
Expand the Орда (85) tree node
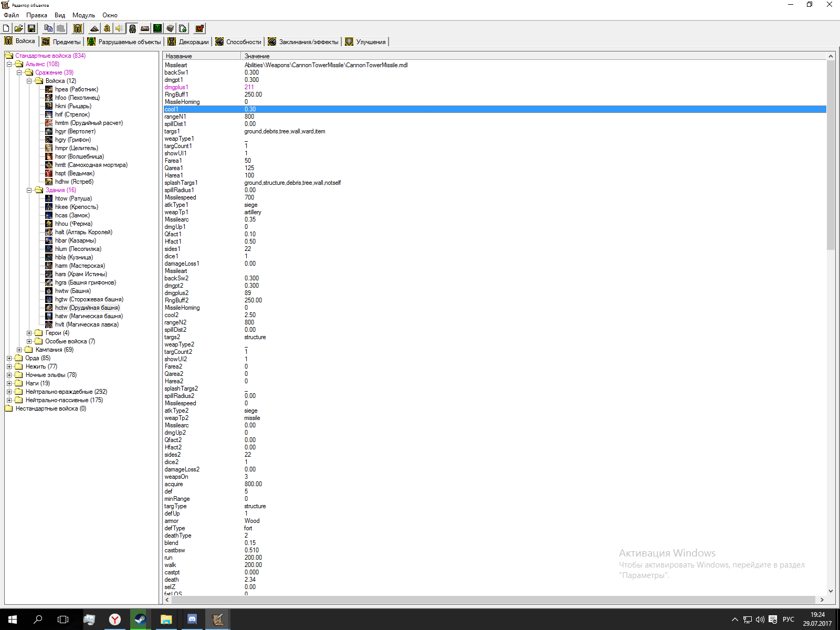click(9, 358)
